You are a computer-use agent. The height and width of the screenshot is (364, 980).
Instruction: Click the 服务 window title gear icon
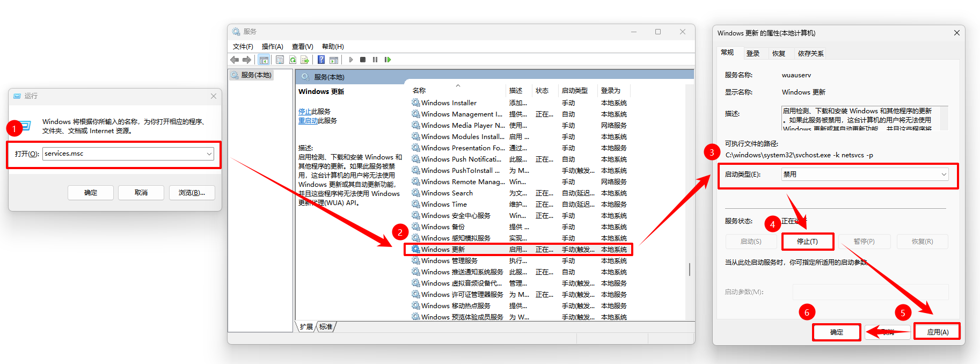pyautogui.click(x=236, y=32)
